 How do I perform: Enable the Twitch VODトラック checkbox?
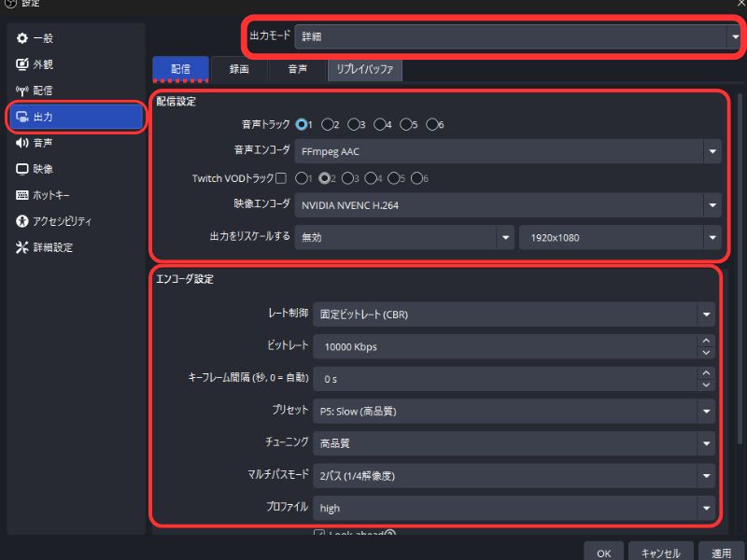click(280, 178)
